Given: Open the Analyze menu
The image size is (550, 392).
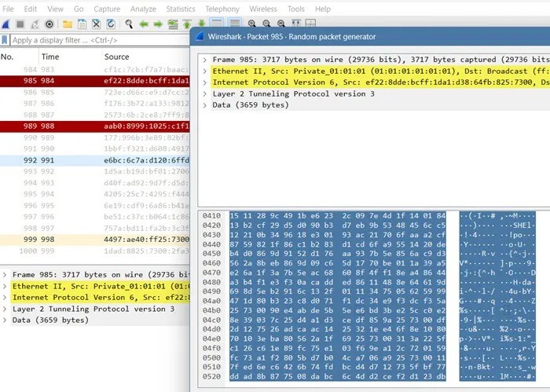Looking at the screenshot, I should (142, 9).
